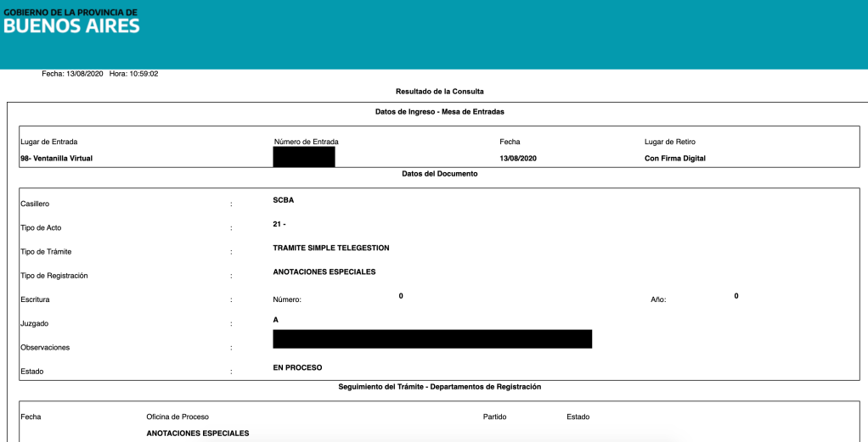Click the Datos del Documento section header
868x442 pixels.
pos(439,174)
